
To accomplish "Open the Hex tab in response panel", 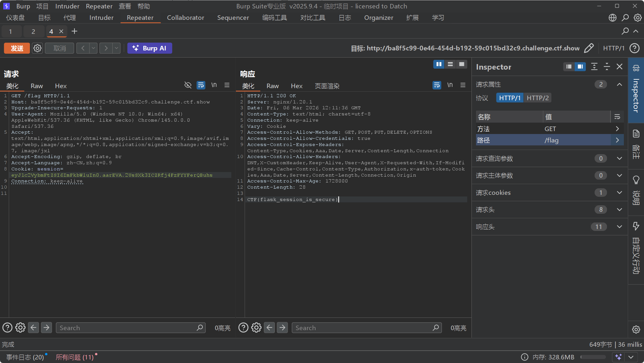I will 296,86.
